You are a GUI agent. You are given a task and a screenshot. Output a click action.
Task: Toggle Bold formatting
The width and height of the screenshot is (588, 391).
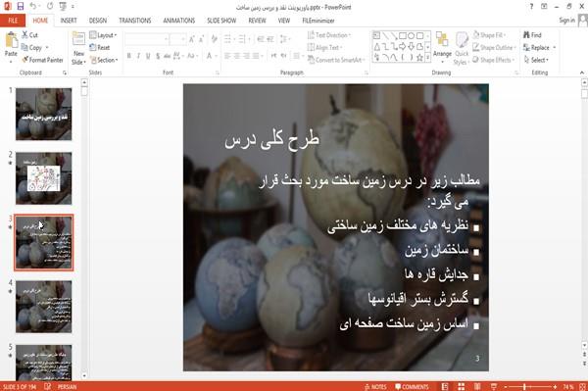(129, 56)
